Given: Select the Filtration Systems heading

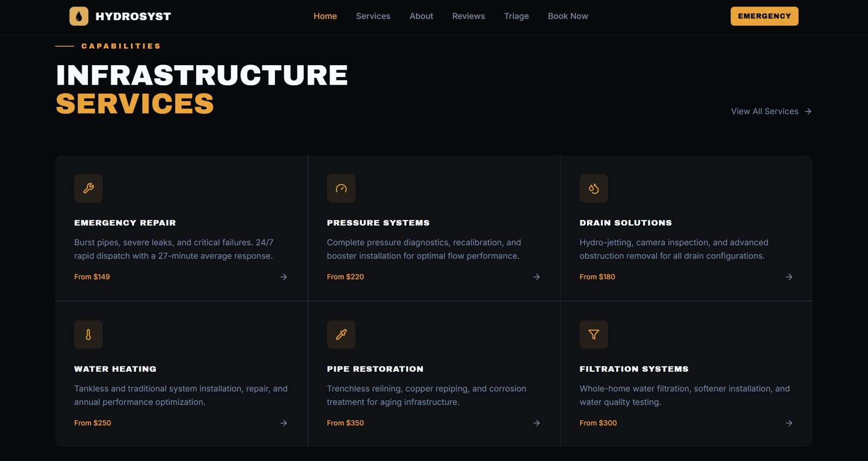Looking at the screenshot, I should (634, 369).
